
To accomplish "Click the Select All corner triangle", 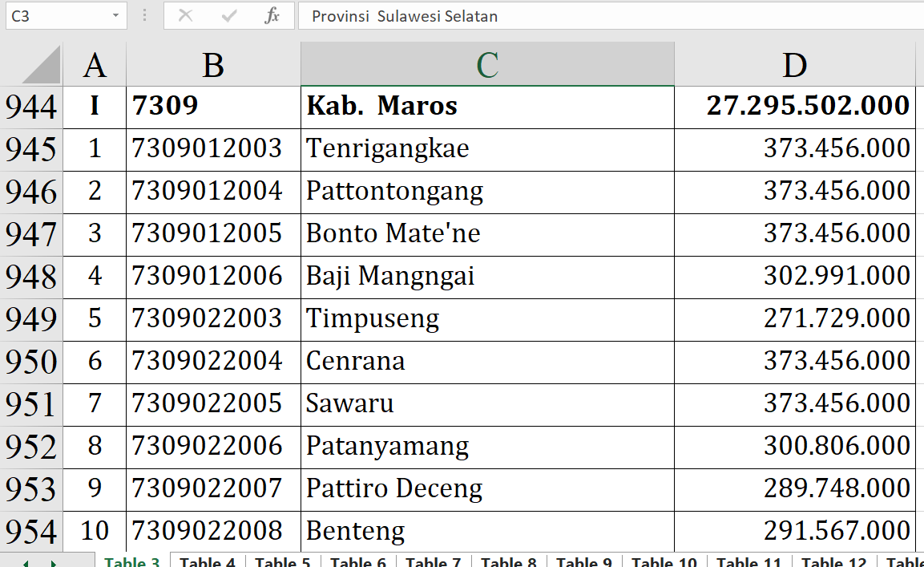I will [40, 65].
